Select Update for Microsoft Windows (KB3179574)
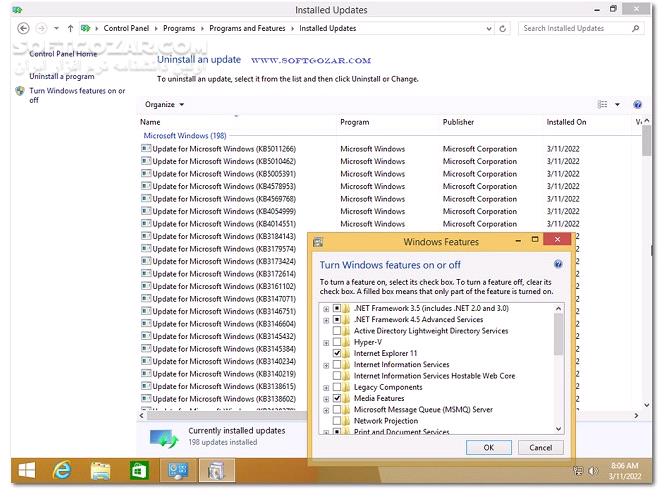Screen dimensions: 665x497 224,249
